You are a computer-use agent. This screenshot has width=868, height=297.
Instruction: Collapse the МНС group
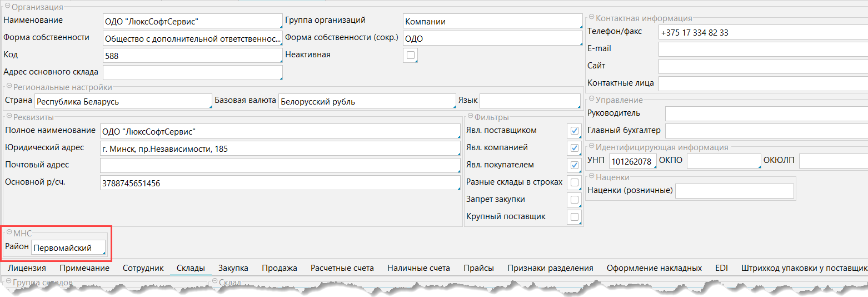tap(9, 233)
